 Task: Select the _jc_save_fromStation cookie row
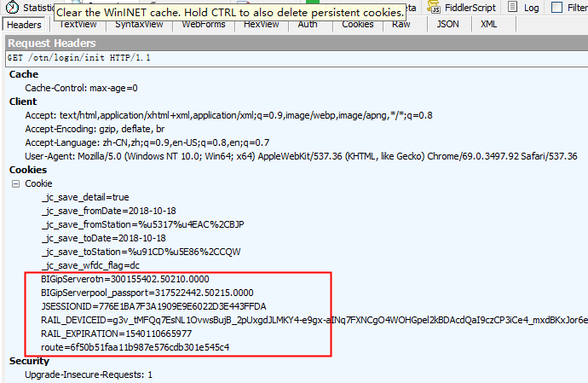(x=142, y=224)
